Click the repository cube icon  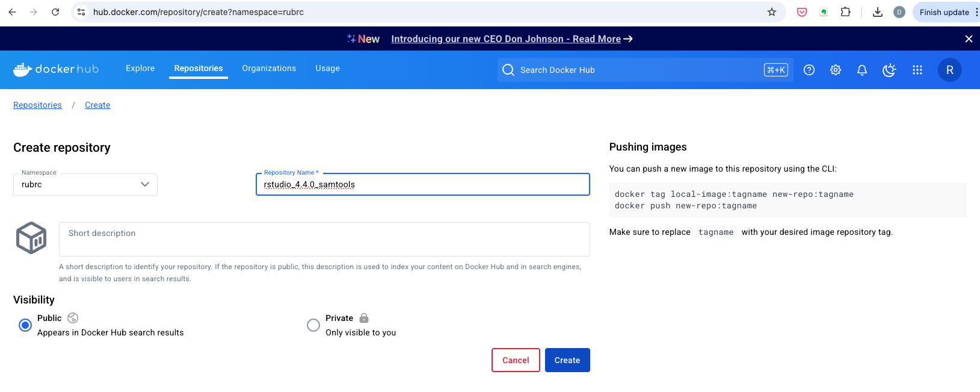point(31,238)
